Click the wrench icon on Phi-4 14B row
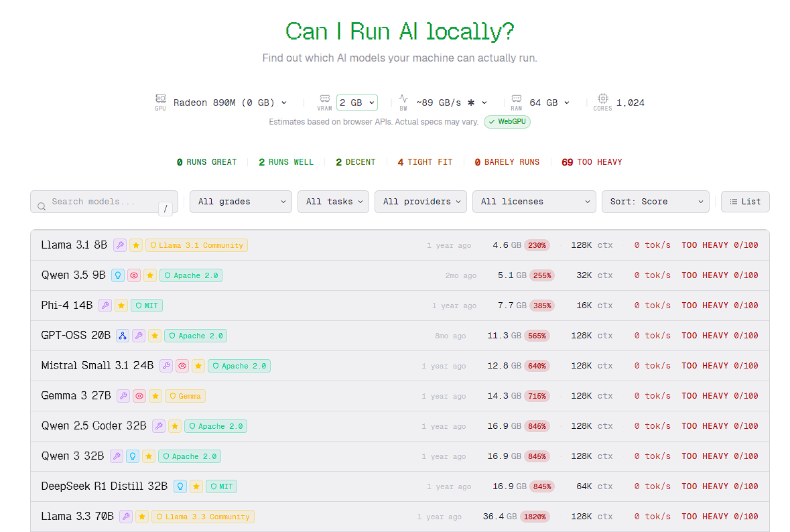790x532 pixels. pos(105,306)
